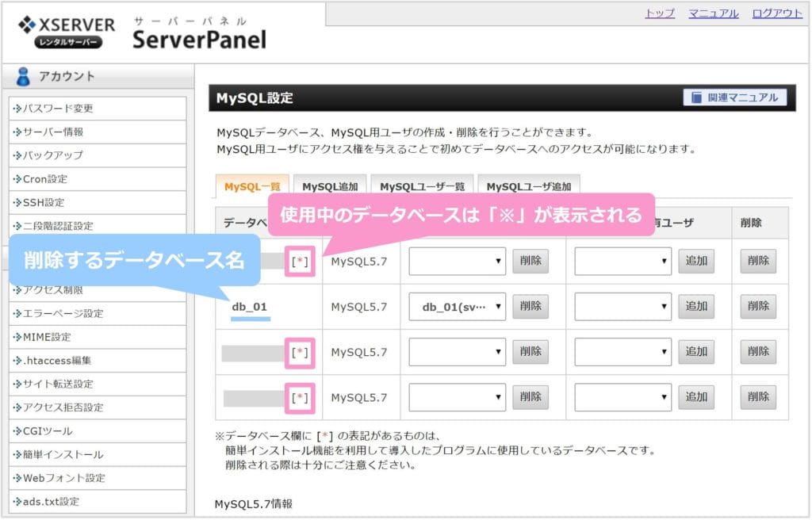Expand the db_01(sv… access user dropdown

coord(457,307)
